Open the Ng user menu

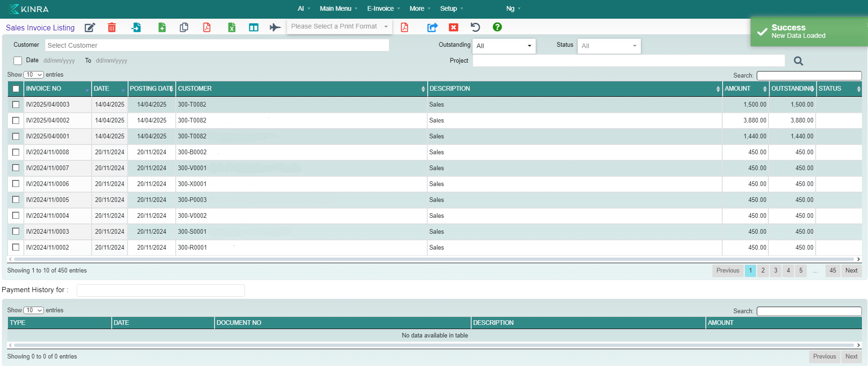pos(513,8)
